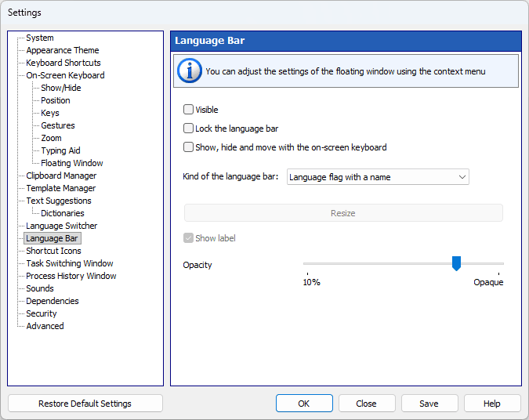Click the Language Bar header title

coord(209,41)
